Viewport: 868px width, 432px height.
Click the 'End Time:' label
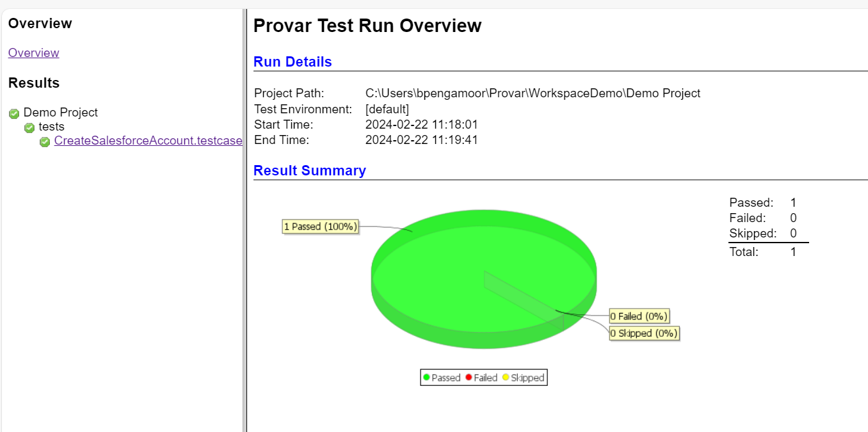[282, 140]
